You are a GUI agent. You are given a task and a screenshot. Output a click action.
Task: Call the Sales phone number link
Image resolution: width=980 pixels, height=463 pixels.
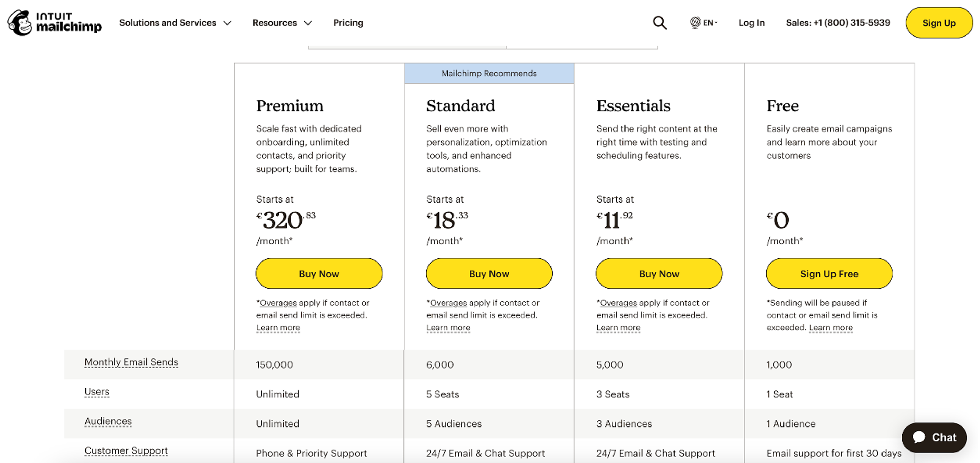pyautogui.click(x=838, y=23)
